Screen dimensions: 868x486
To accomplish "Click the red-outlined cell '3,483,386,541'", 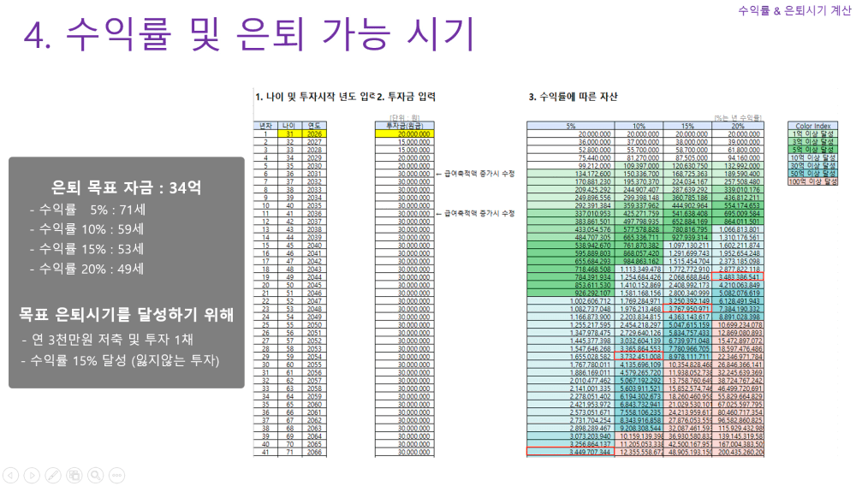I will [738, 276].
